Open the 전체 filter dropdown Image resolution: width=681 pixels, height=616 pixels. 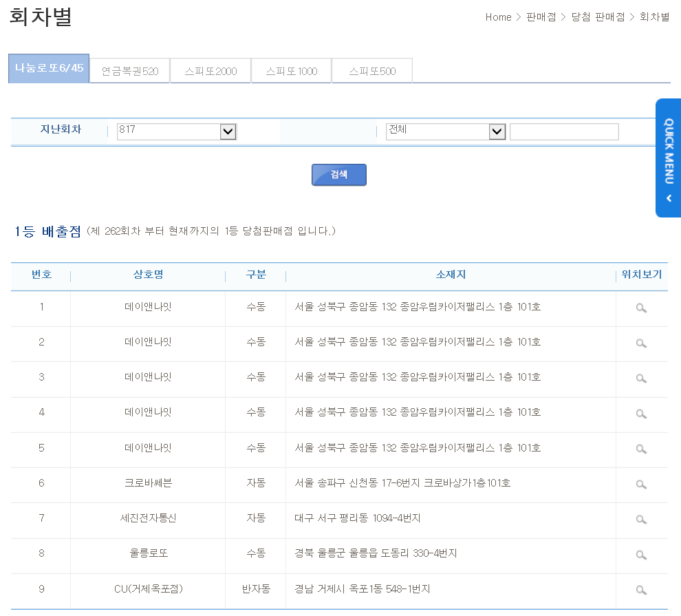[497, 131]
